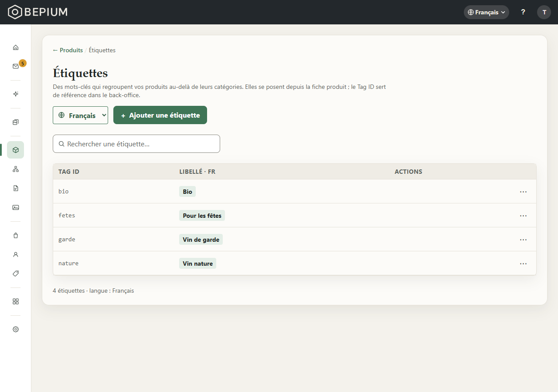Open the user avatar T menu
The image size is (558, 392).
coord(544,12)
